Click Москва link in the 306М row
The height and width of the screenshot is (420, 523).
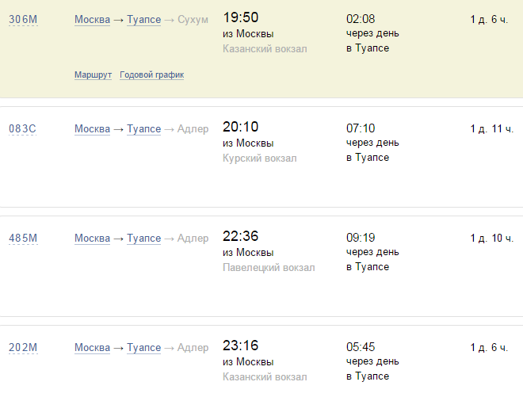point(92,19)
